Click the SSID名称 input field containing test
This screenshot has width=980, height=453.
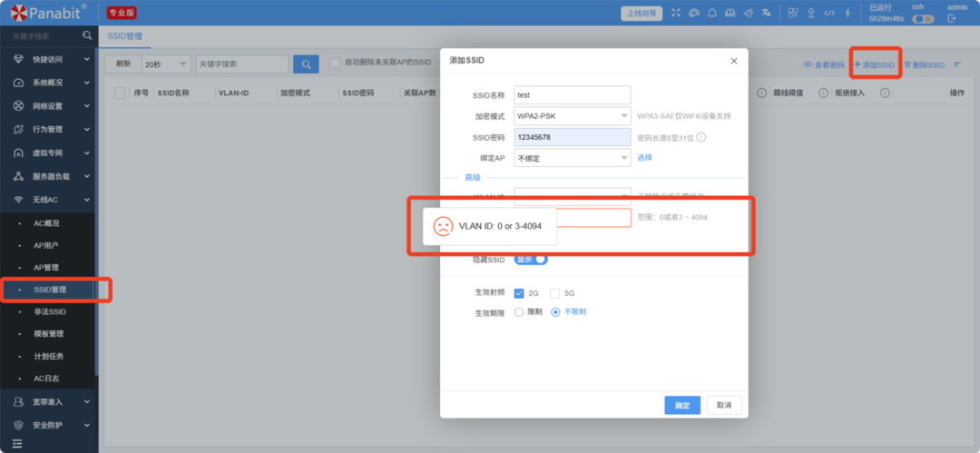click(573, 95)
